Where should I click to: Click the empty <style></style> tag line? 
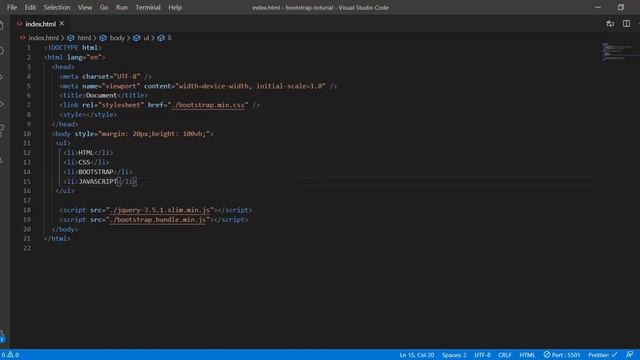pyautogui.click(x=88, y=115)
